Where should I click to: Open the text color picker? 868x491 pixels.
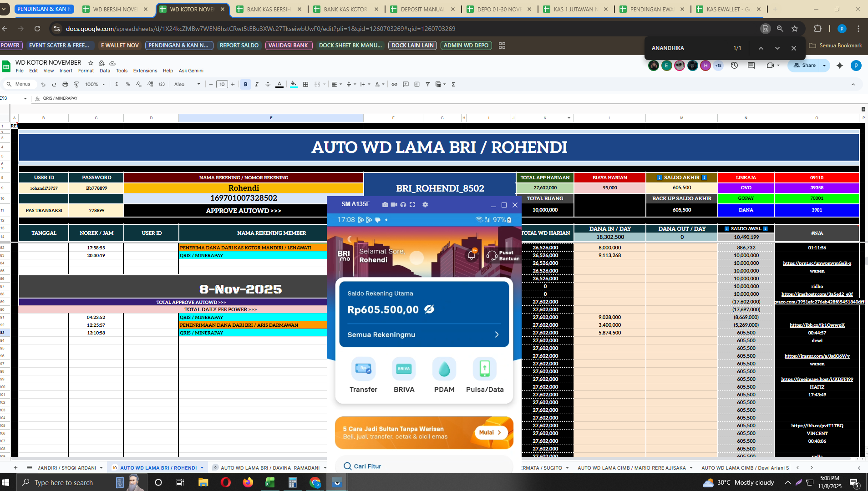pyautogui.click(x=279, y=84)
